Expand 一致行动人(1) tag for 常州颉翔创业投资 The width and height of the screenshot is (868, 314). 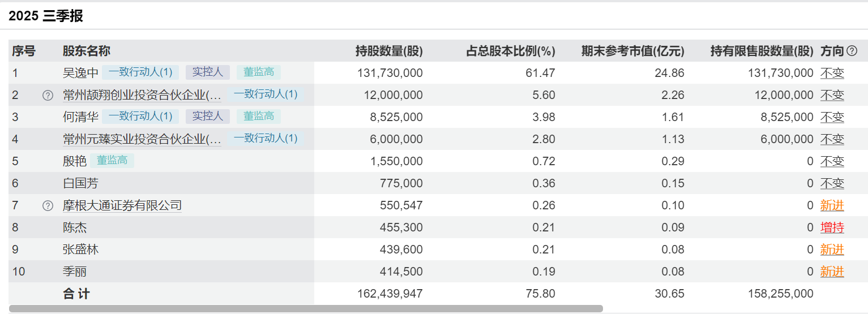pos(266,94)
